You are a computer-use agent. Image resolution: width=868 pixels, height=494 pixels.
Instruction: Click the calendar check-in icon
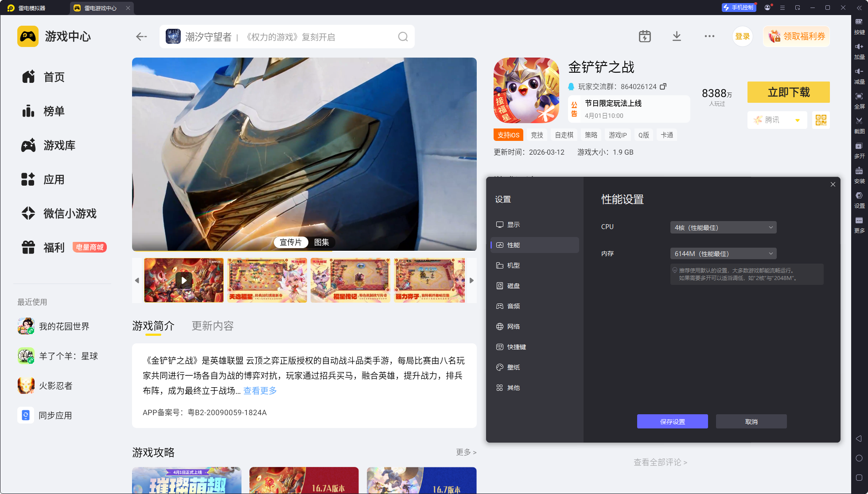click(x=645, y=36)
